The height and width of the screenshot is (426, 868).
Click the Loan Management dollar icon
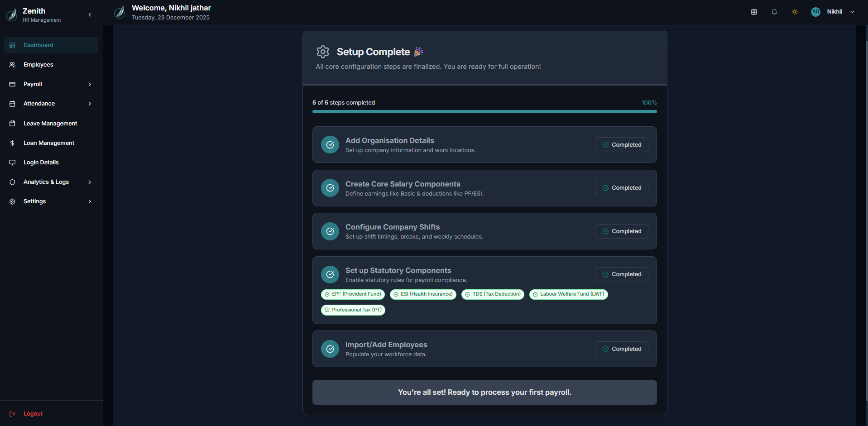(12, 143)
